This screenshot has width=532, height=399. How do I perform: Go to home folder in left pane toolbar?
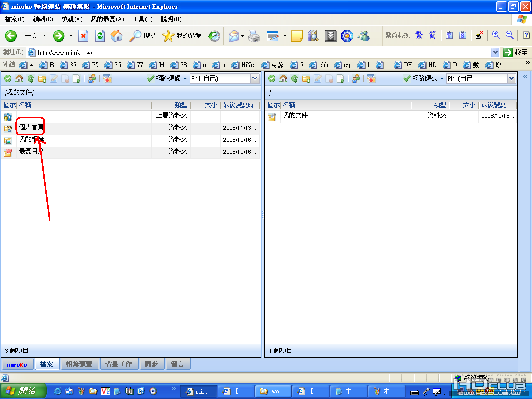tap(19, 79)
